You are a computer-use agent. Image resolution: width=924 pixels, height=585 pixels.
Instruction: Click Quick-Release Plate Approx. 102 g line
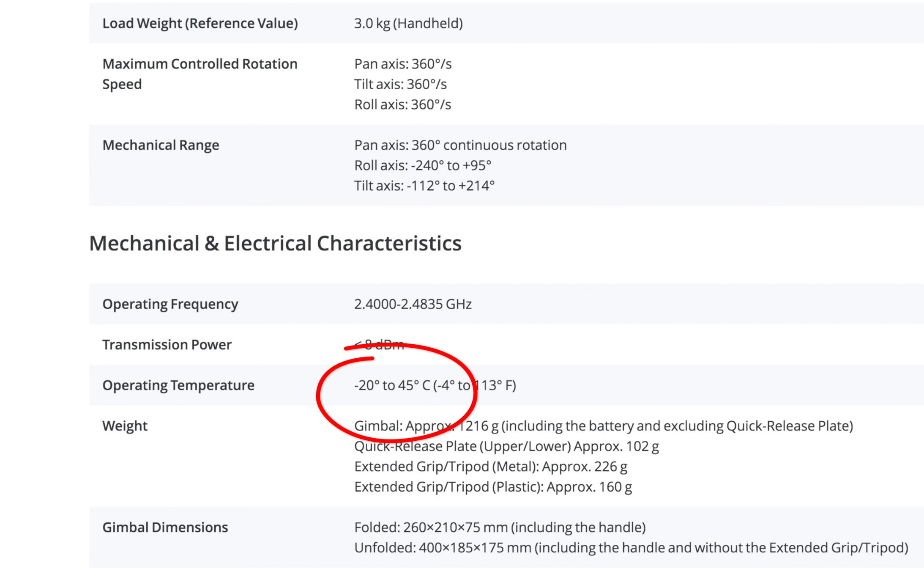click(506, 446)
